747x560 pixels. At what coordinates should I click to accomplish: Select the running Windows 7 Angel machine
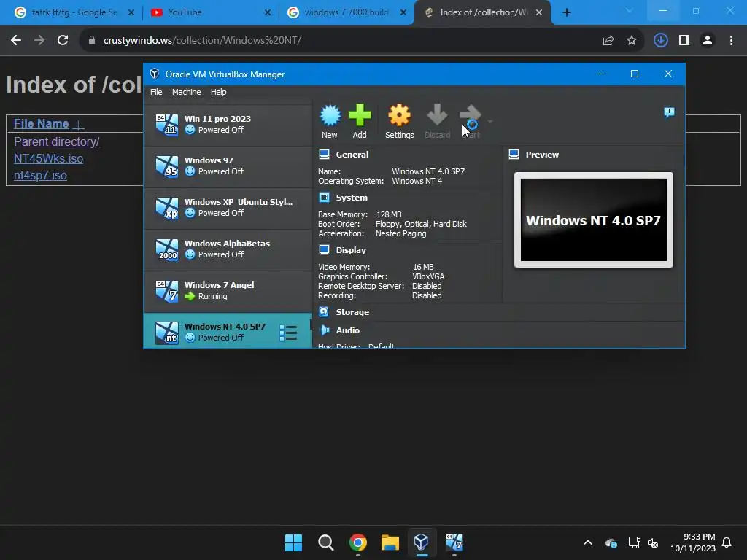[228, 290]
